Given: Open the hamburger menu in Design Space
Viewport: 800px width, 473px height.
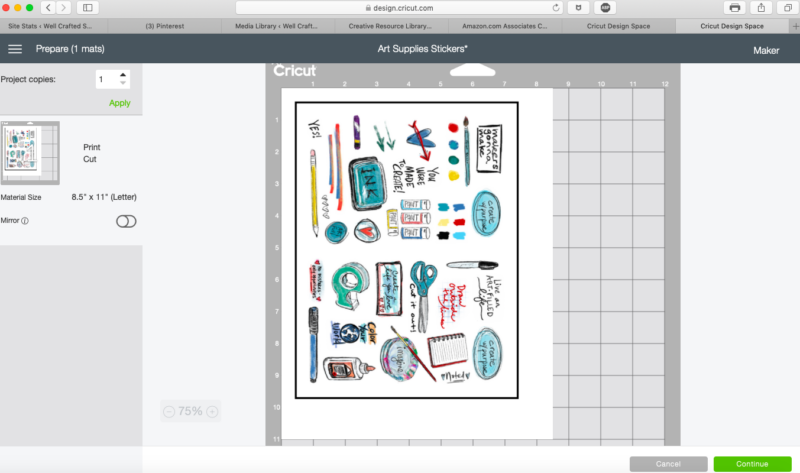Looking at the screenshot, I should coord(15,49).
